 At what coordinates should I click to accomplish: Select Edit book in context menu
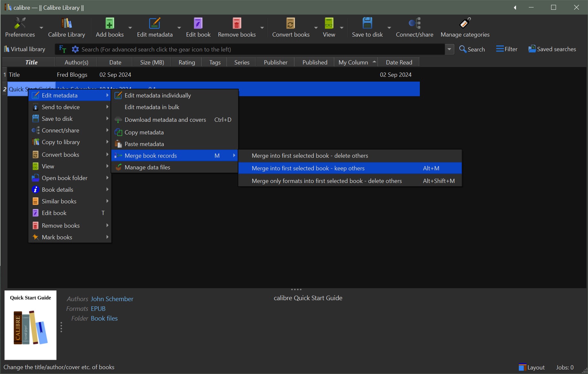pos(70,213)
